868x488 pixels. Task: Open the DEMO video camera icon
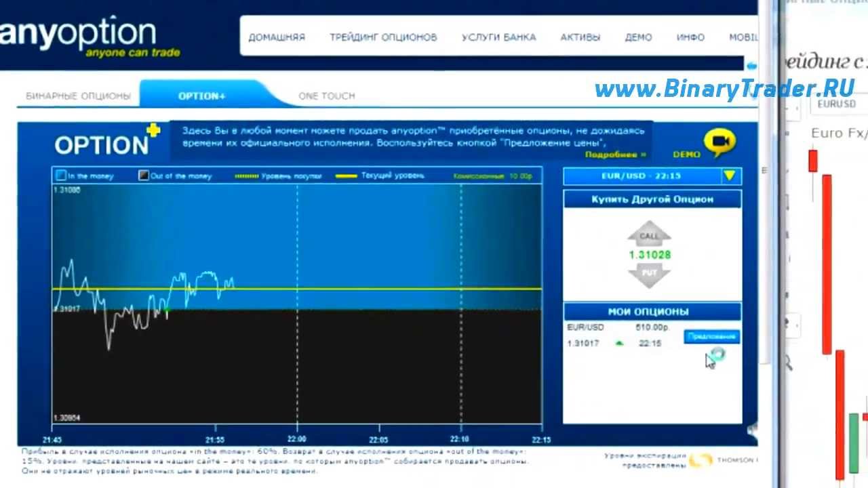coord(719,142)
